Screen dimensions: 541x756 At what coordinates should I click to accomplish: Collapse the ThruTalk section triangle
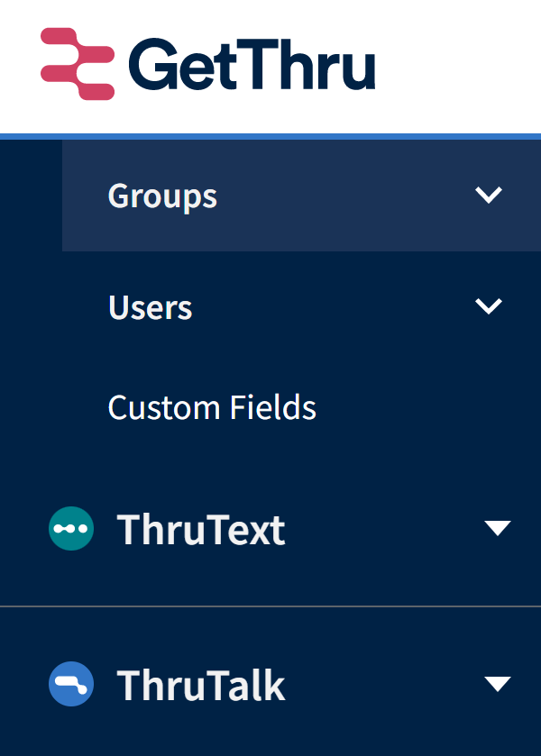click(x=498, y=684)
